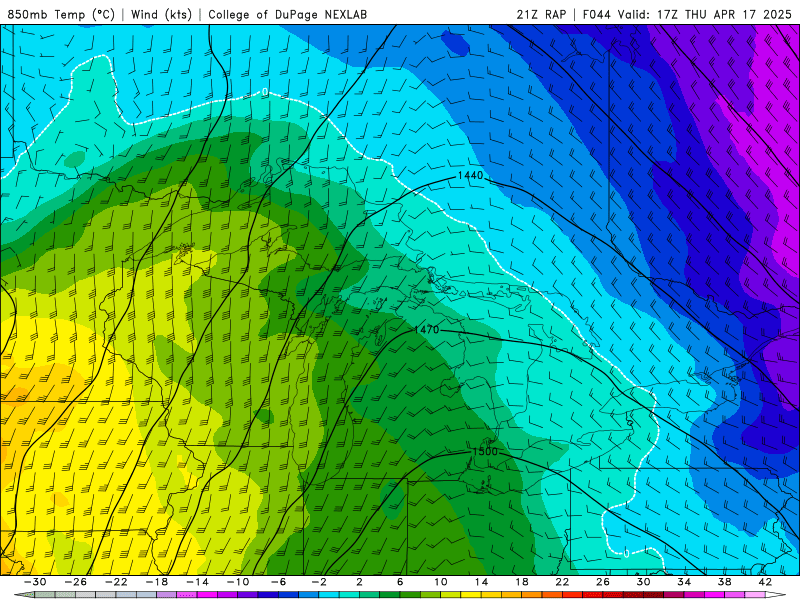Click the '14' color scale tick label
Screen dimensions: 800x600
(x=481, y=582)
